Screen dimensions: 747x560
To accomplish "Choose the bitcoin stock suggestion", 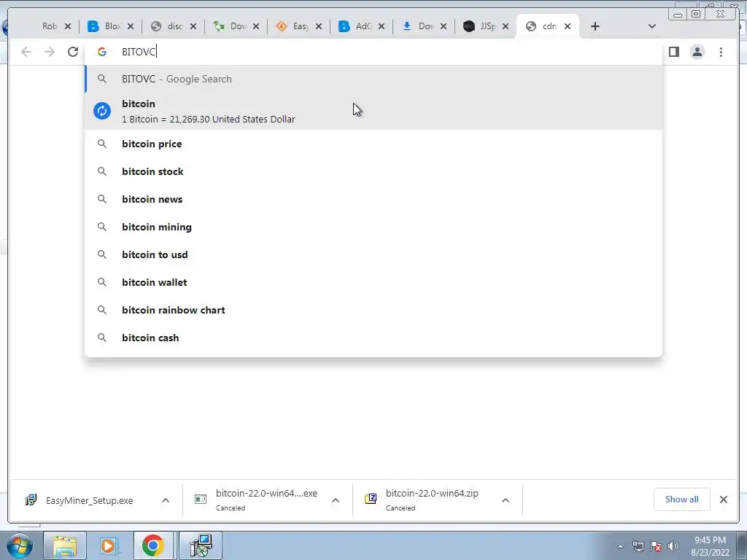I will click(x=374, y=171).
